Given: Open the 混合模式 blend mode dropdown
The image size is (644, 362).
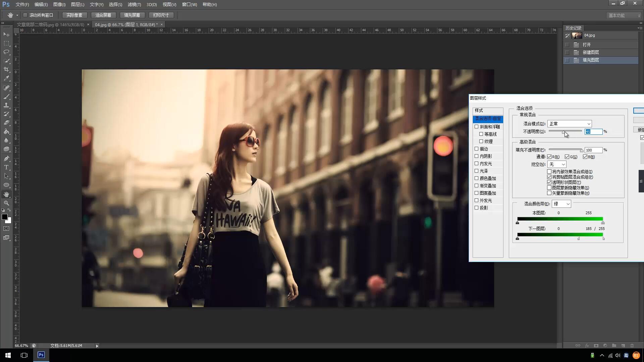Looking at the screenshot, I should [569, 124].
